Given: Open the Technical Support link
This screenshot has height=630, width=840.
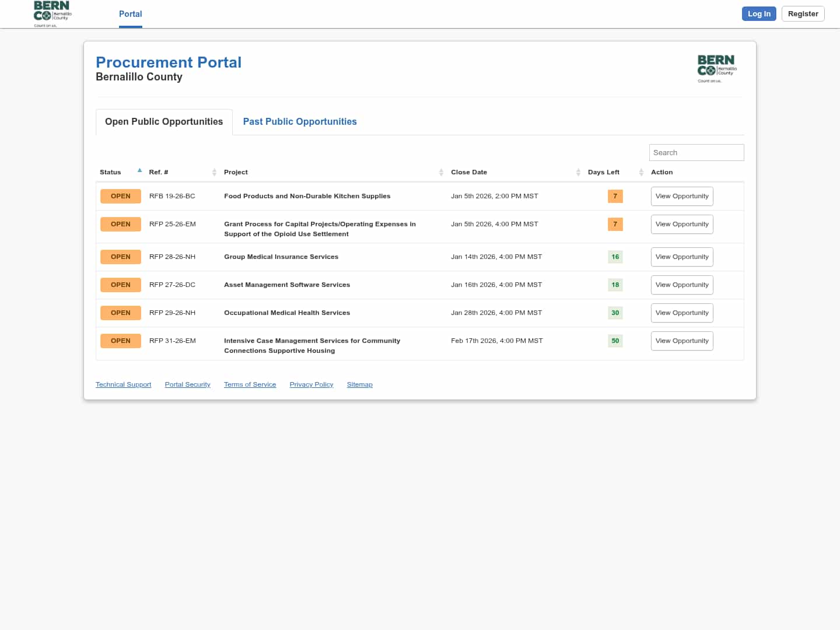Looking at the screenshot, I should 123,384.
